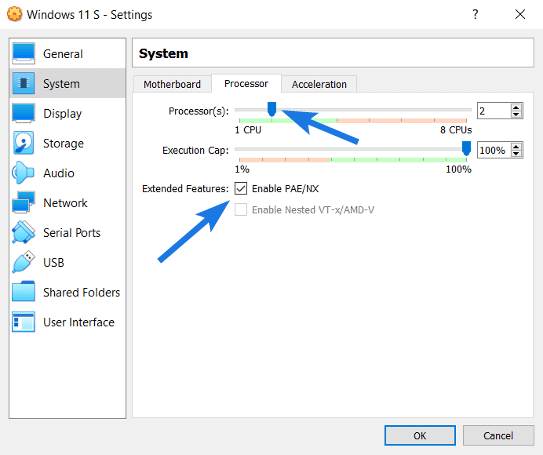Select the Display category label

62,114
